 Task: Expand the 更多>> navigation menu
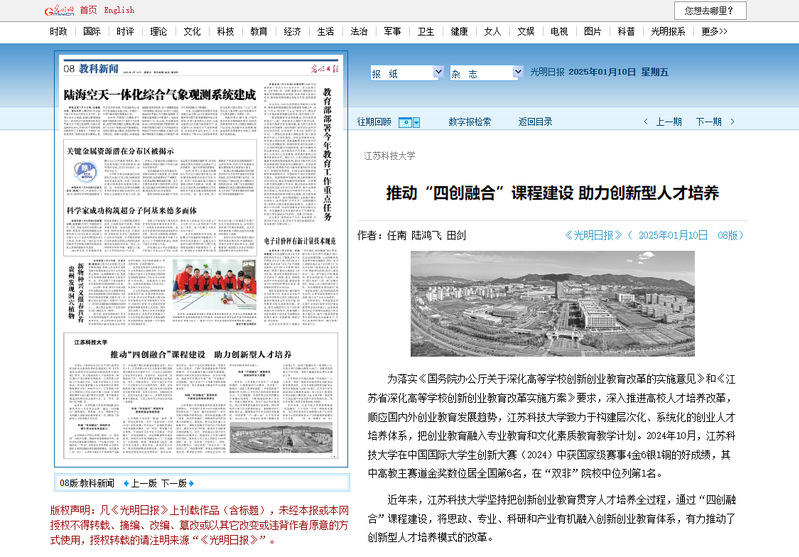713,31
